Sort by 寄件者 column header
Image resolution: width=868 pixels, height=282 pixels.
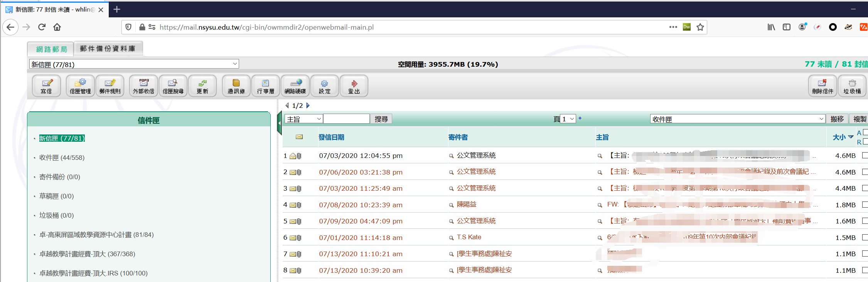[458, 137]
